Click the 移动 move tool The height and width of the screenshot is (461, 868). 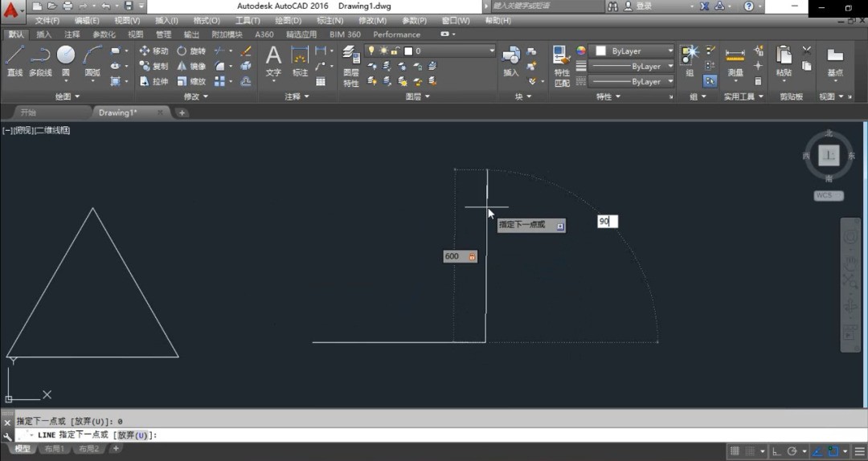coord(154,51)
